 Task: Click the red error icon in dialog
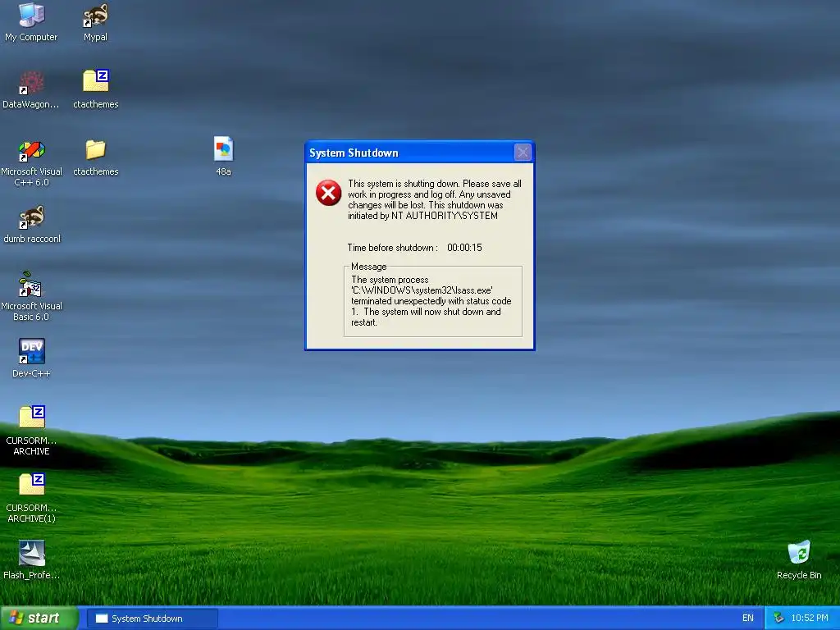click(328, 193)
